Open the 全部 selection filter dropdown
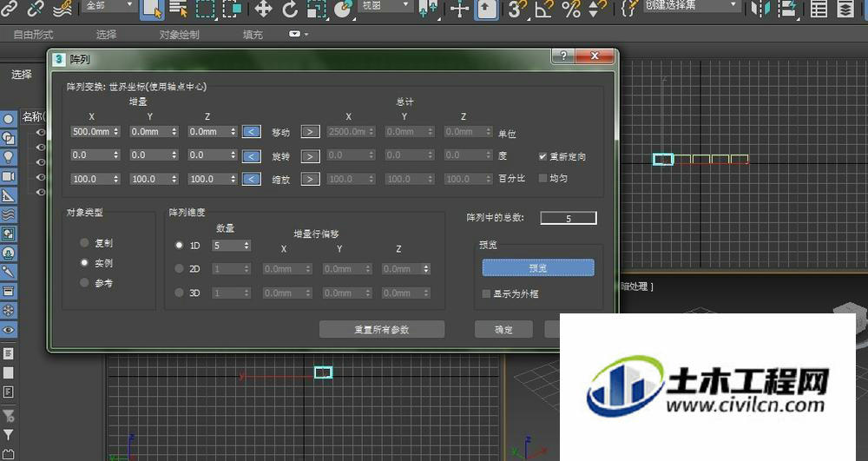This screenshot has height=461, width=868. tap(110, 5)
